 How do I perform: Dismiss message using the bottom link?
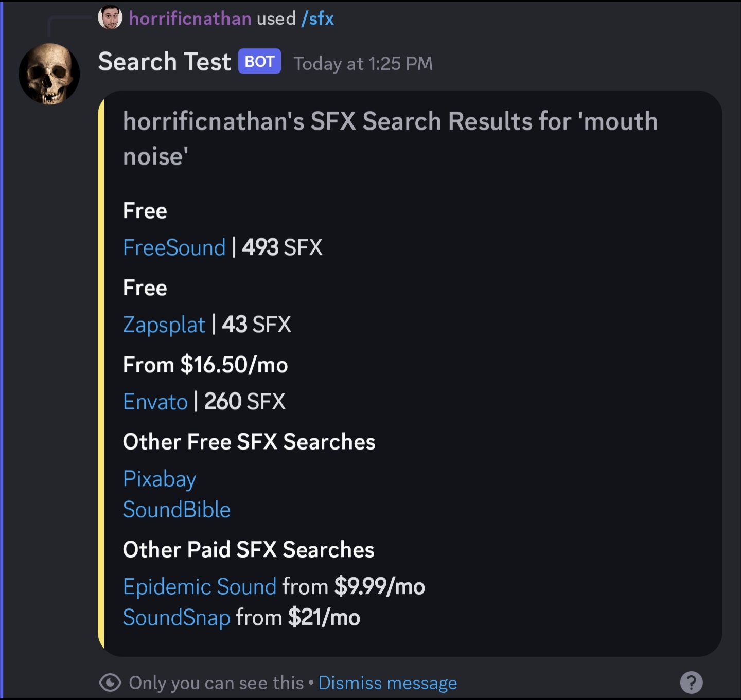[x=387, y=683]
